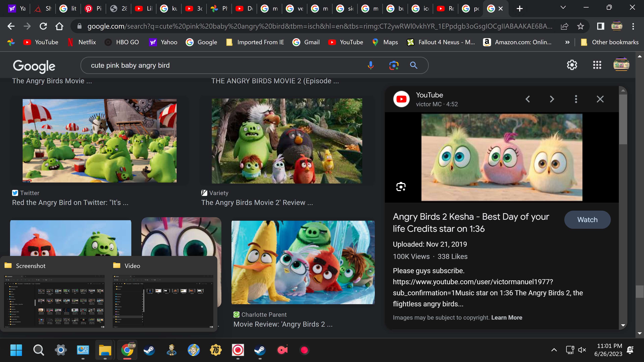The image size is (644, 362).
Task: Go back in browser history
Action: pyautogui.click(x=11, y=26)
